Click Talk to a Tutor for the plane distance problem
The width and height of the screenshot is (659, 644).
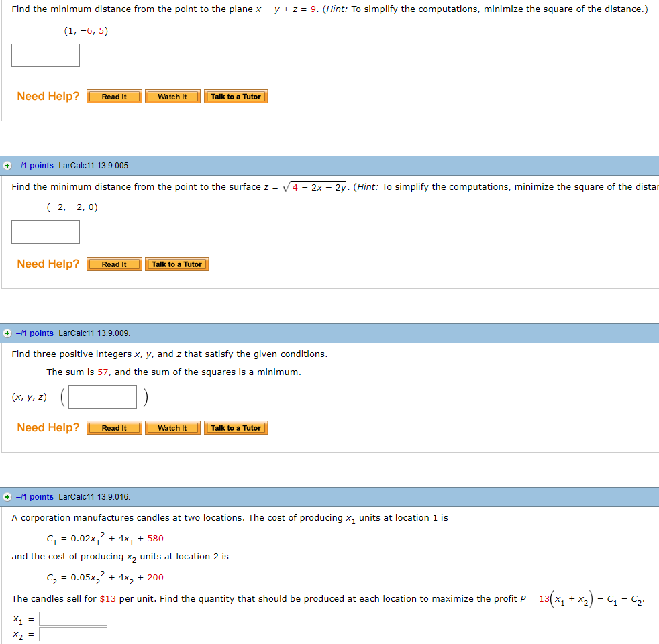[236, 96]
